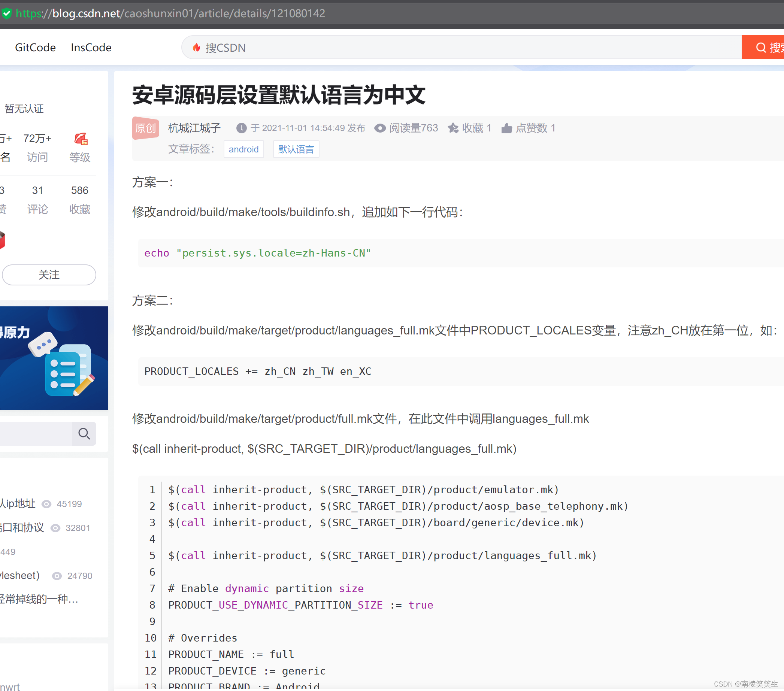Click the thumbs-up 点赞数 icon

click(x=507, y=128)
